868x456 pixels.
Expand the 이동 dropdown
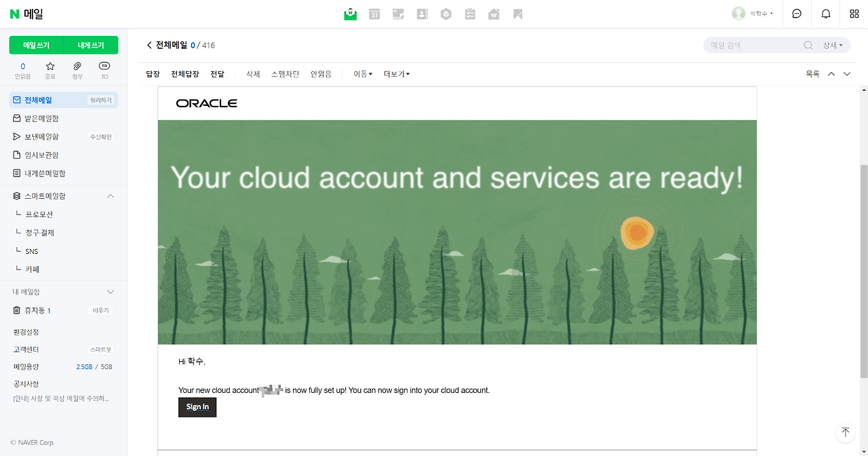pyautogui.click(x=363, y=74)
